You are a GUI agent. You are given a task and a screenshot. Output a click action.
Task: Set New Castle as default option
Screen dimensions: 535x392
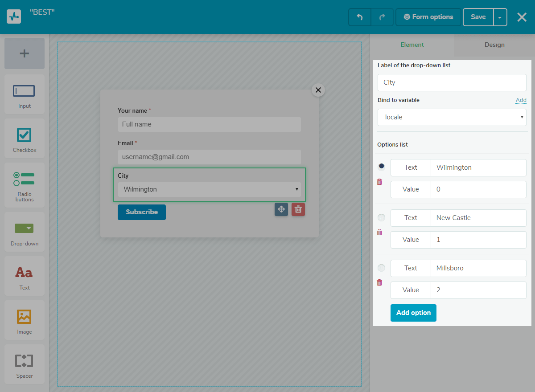click(381, 217)
